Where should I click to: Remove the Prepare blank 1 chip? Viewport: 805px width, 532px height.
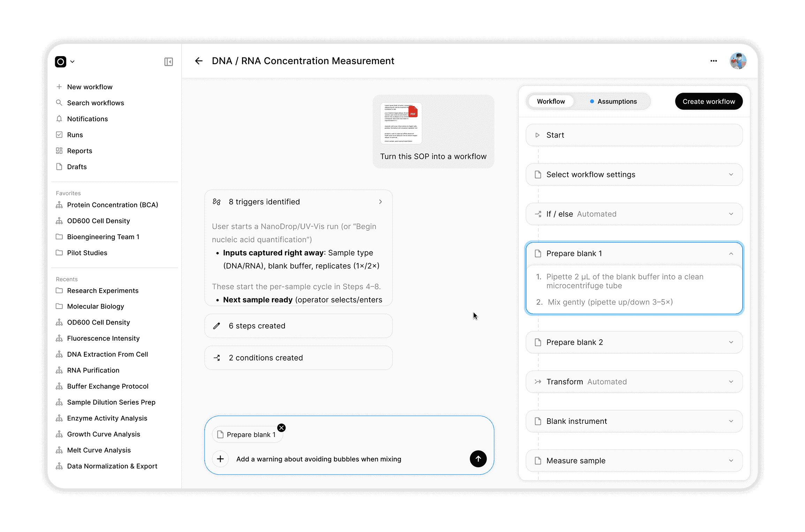pyautogui.click(x=281, y=428)
